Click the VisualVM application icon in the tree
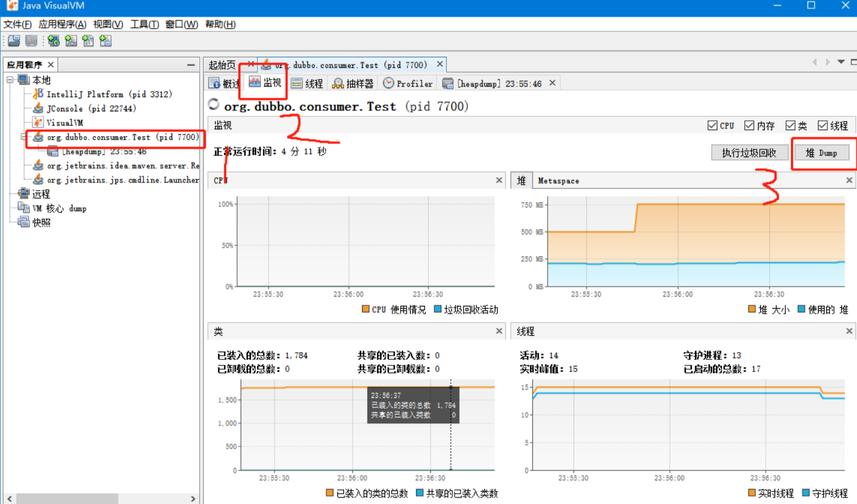This screenshot has height=504, width=857. [x=38, y=122]
